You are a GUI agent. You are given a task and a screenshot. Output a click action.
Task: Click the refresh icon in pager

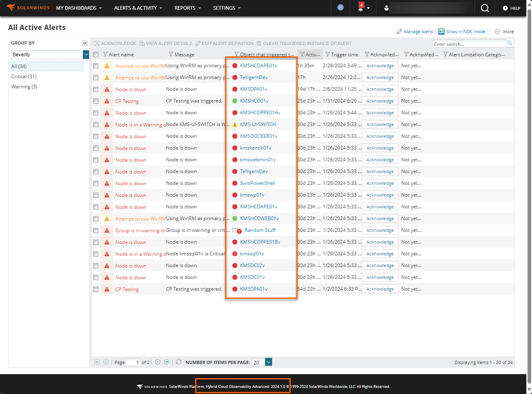pos(179,362)
